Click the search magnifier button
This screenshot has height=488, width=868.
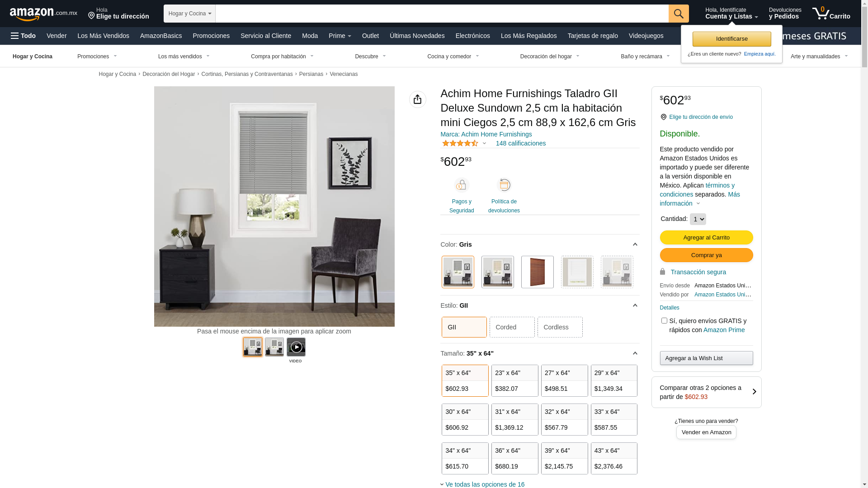click(678, 14)
